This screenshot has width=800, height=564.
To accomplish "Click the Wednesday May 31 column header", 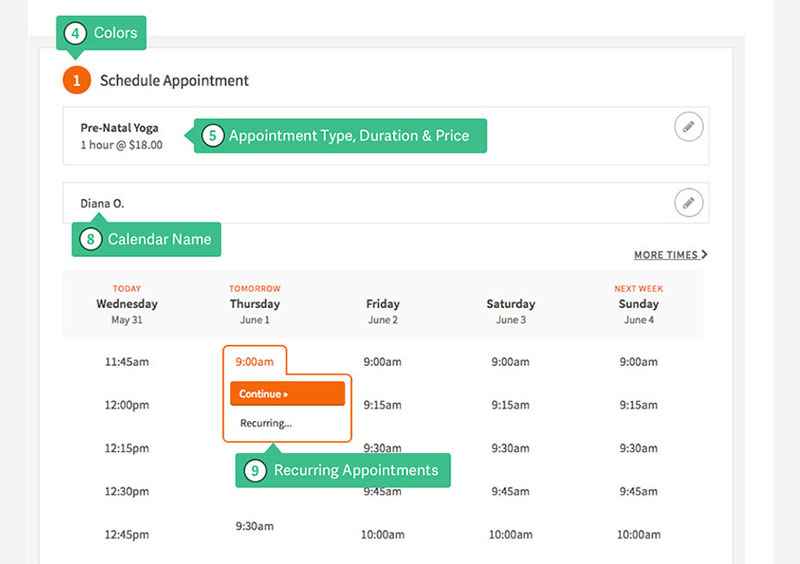I will pos(127,305).
